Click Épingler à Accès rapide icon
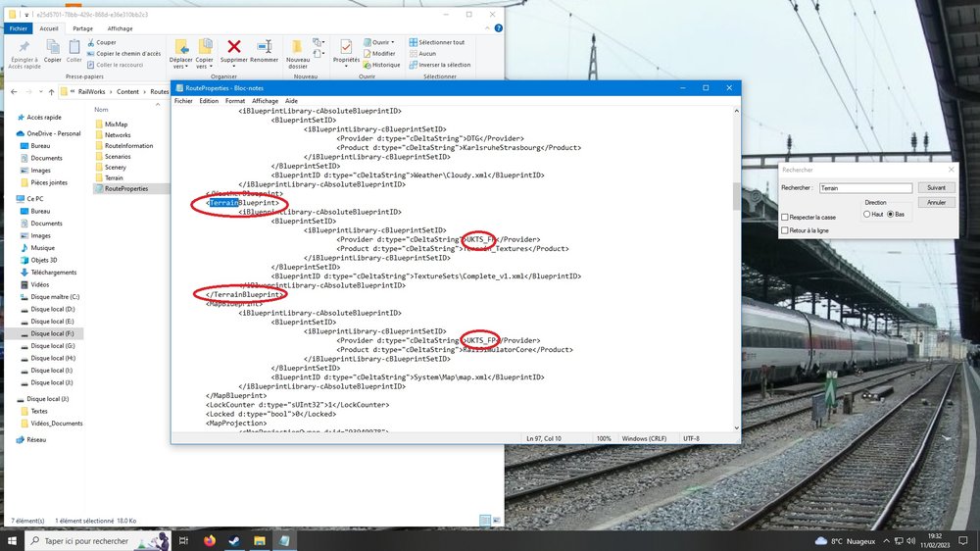Screen dimensions: 980x551 point(24,47)
